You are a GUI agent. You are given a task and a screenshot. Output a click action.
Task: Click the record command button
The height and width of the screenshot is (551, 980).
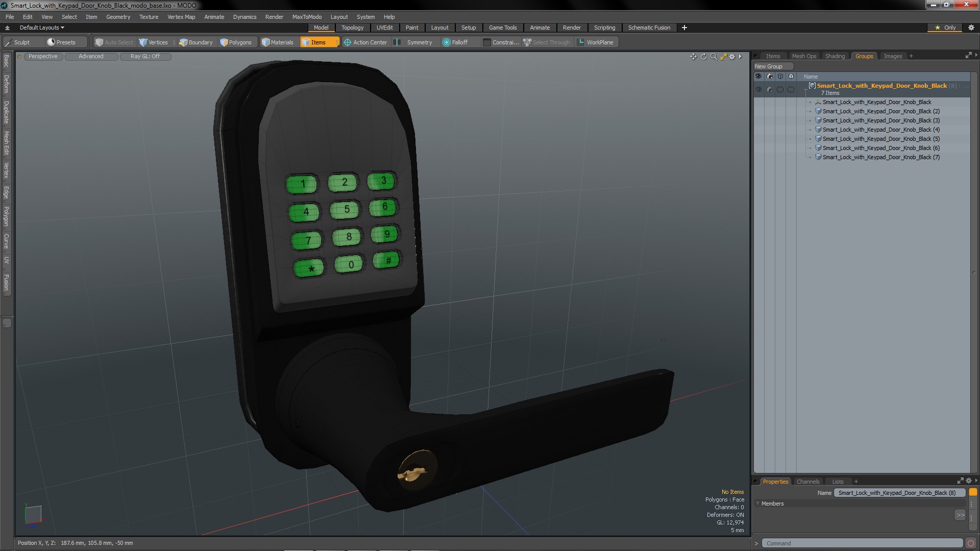tap(971, 543)
